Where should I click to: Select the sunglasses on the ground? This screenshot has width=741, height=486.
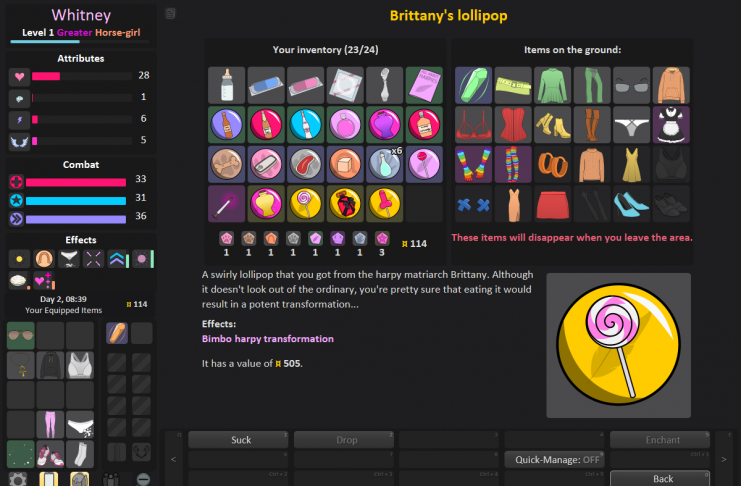631,84
